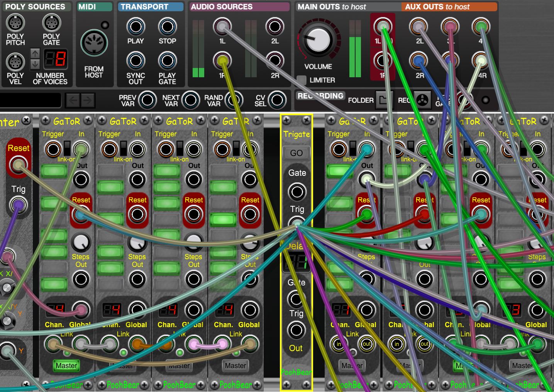Screen dimensions: 554x392
Task: Click the POLY PITCH output connector
Action: pos(15,22)
